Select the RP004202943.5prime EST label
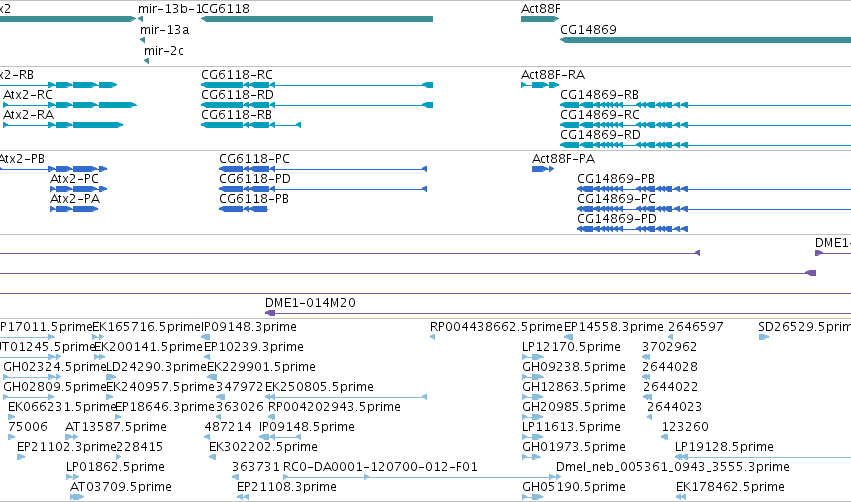 click(334, 408)
